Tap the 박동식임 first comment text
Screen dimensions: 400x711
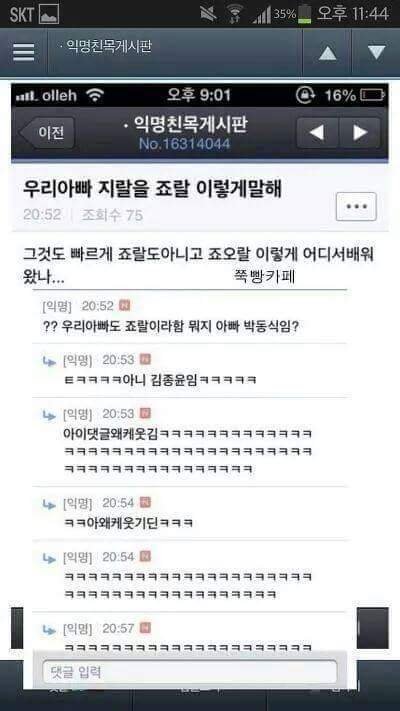coord(170,326)
